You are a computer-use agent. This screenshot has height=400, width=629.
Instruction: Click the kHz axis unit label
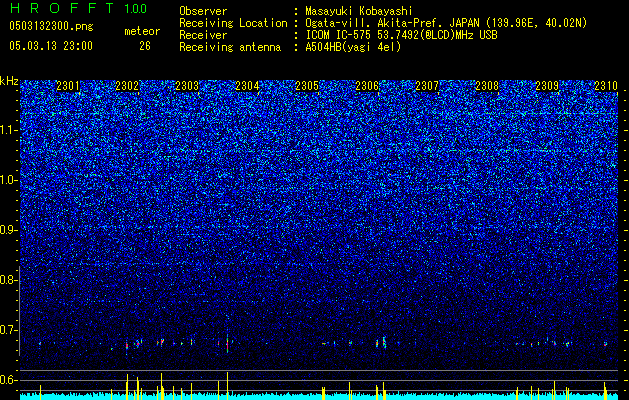tap(9, 81)
